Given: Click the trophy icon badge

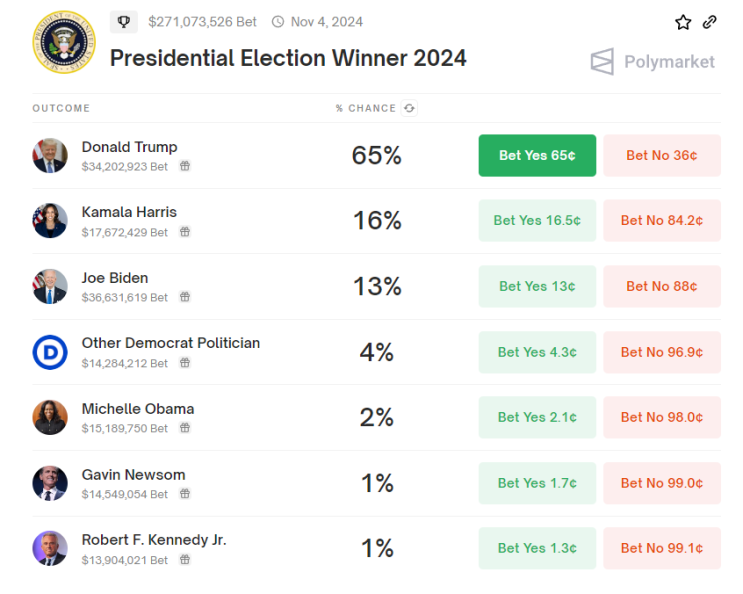Looking at the screenshot, I should click(124, 22).
